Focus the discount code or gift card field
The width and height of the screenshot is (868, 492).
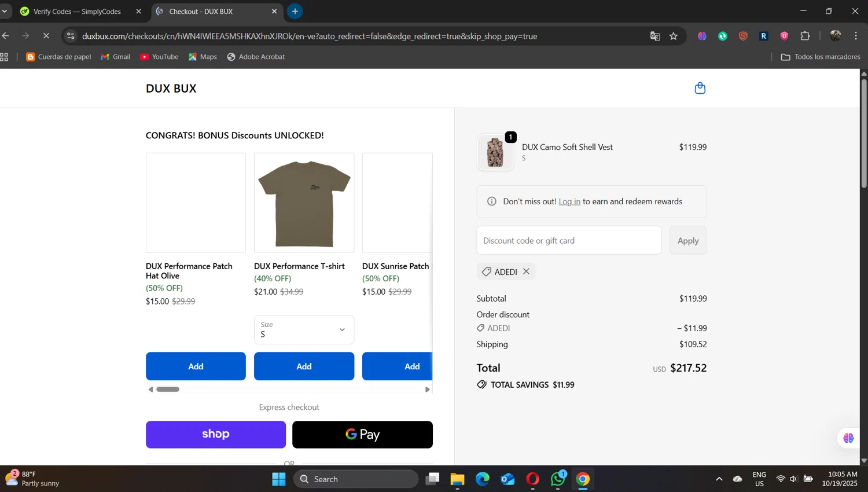click(x=569, y=240)
